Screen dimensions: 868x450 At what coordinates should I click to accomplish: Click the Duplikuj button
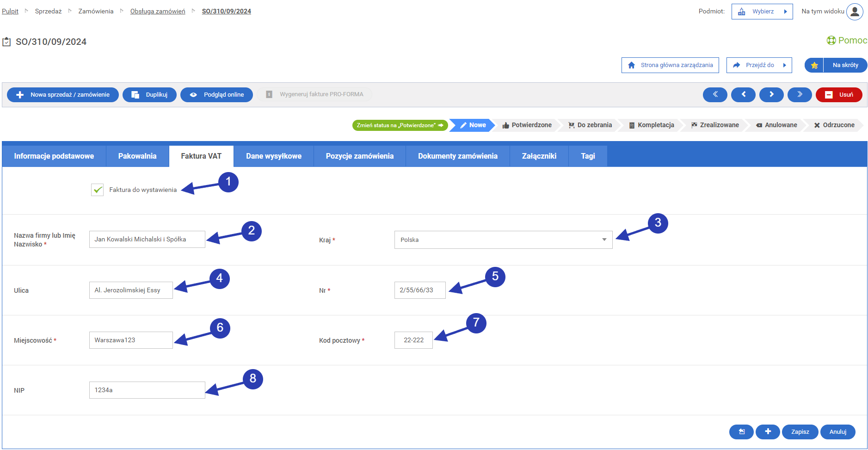(x=149, y=94)
